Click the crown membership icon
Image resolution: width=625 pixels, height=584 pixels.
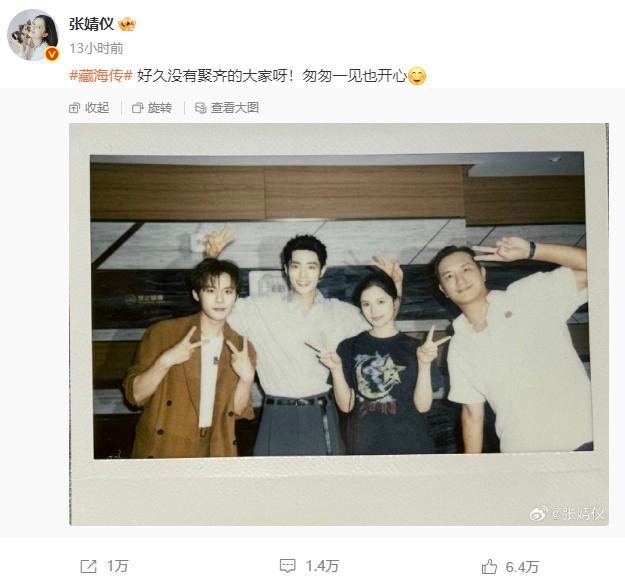pos(127,25)
